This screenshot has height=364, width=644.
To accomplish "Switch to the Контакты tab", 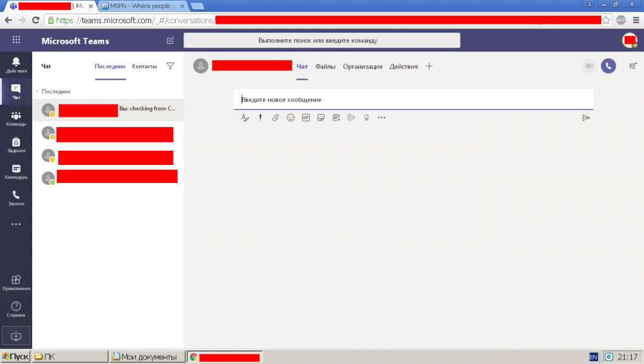I will coord(144,66).
